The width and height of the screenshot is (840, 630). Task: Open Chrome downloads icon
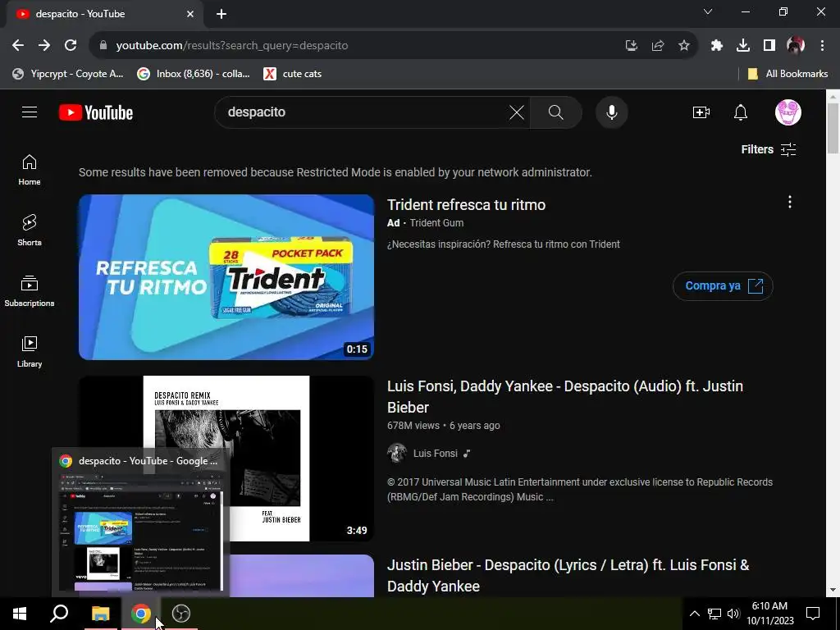click(x=743, y=46)
